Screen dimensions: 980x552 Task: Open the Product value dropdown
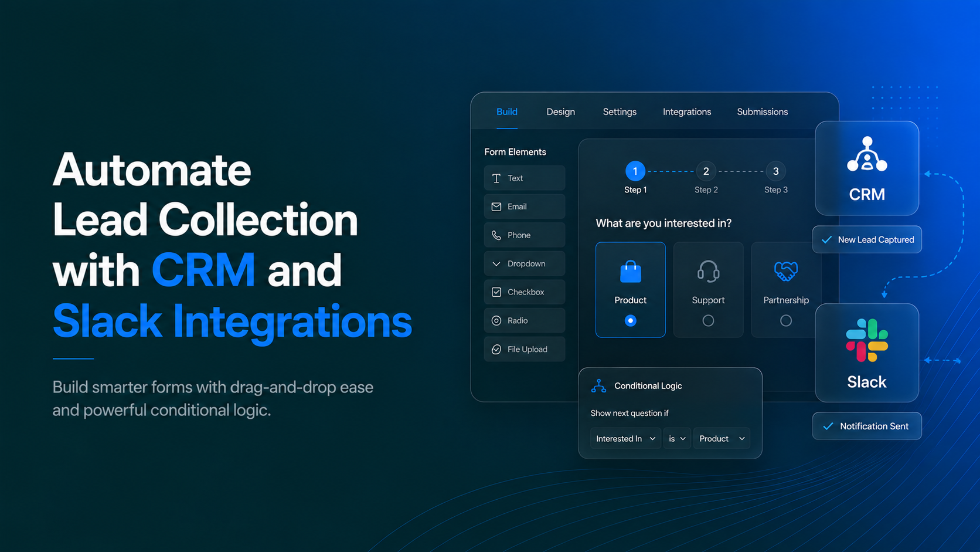coord(722,439)
